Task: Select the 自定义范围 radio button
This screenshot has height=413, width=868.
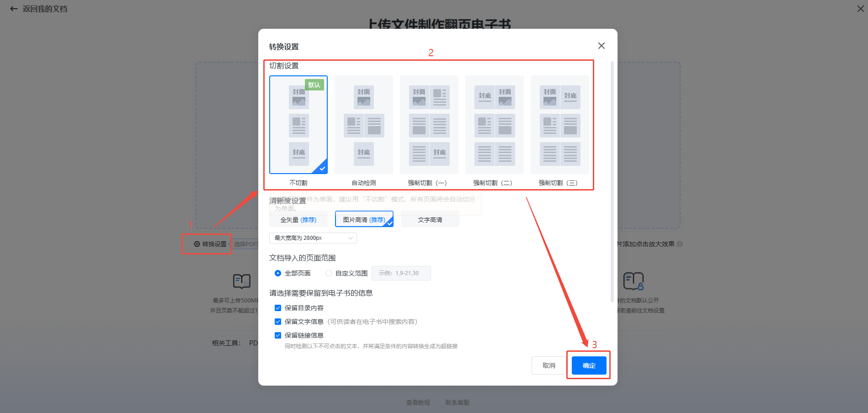Action: tap(329, 273)
